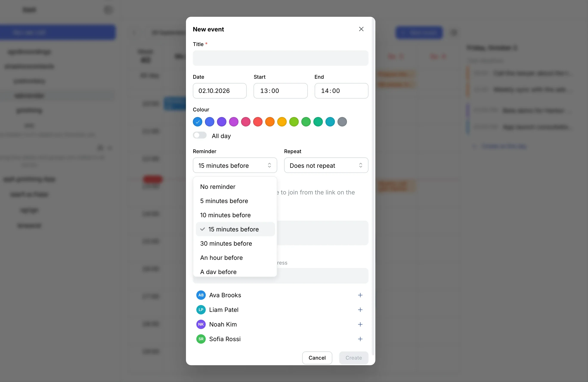The image size is (588, 382).
Task: Pick the pink colour swatch
Action: point(246,122)
